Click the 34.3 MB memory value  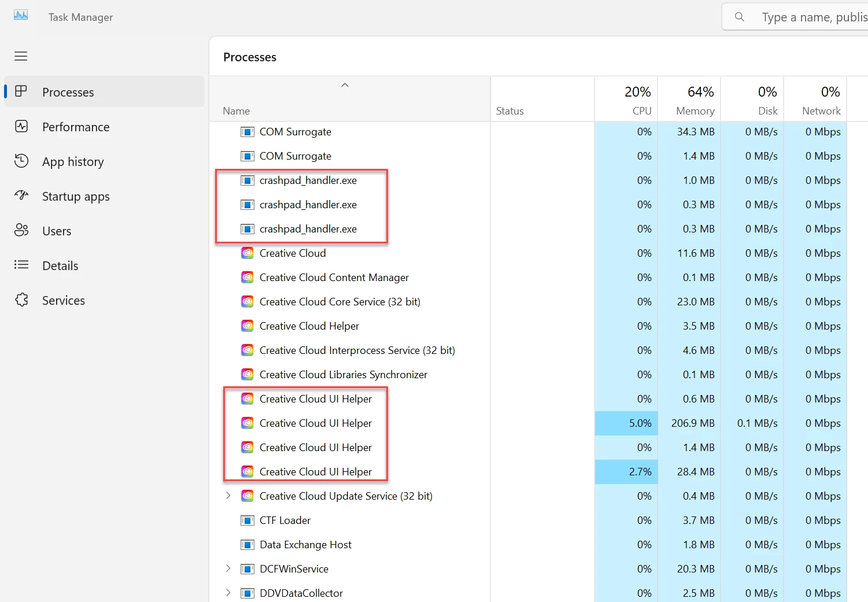pos(696,132)
